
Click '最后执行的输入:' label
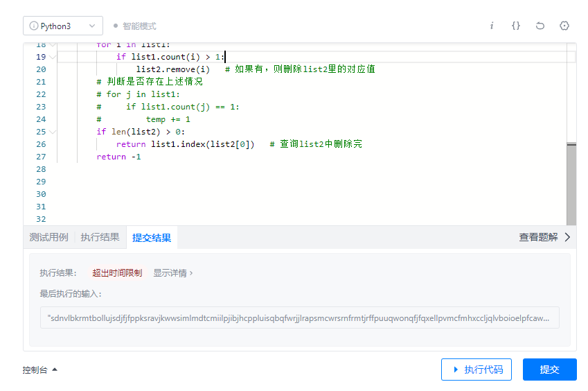click(71, 294)
